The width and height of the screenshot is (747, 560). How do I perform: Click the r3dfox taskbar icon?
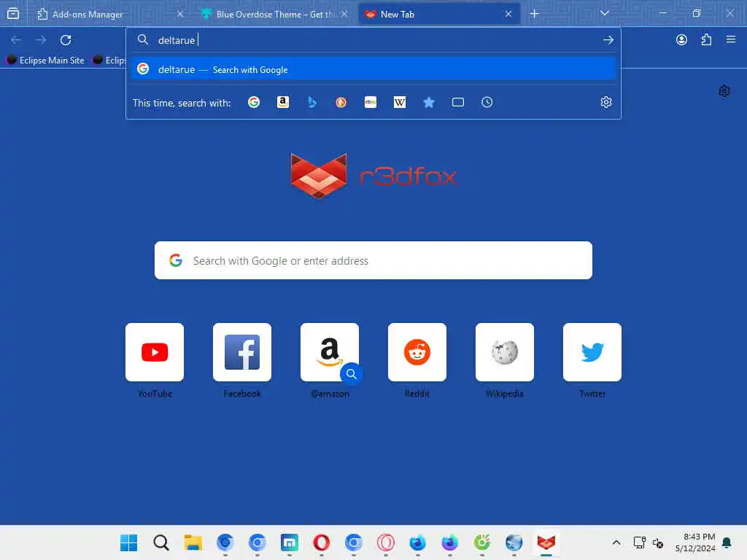546,542
